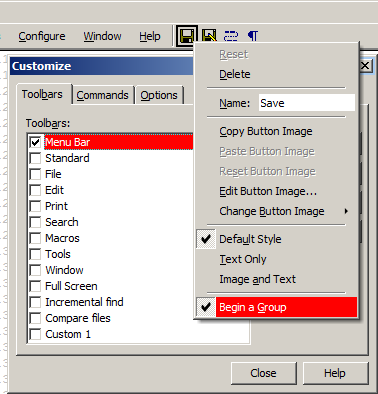The height and width of the screenshot is (394, 378).
Task: Enable the Tools toolbar checkbox
Action: [35, 254]
